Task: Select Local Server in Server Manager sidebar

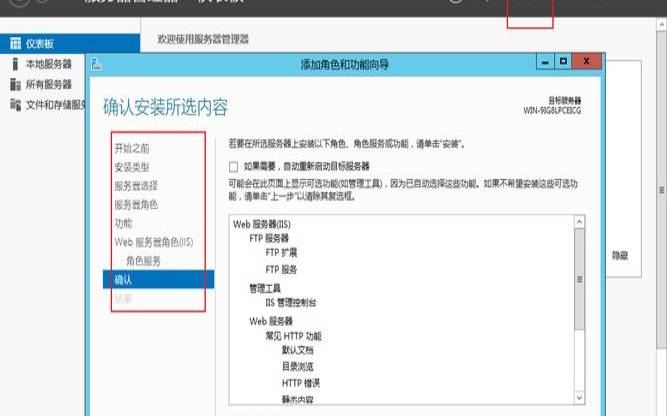Action: coord(48,64)
